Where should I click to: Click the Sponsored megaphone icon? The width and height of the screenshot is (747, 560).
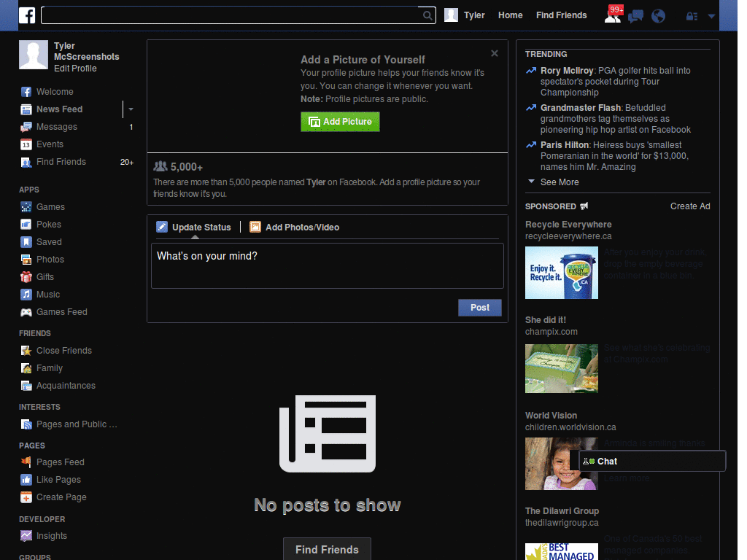pyautogui.click(x=584, y=206)
